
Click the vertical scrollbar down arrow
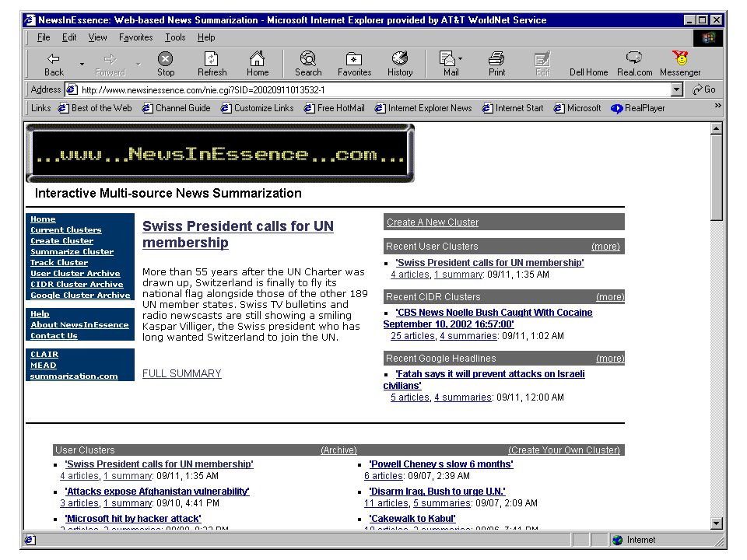click(716, 523)
